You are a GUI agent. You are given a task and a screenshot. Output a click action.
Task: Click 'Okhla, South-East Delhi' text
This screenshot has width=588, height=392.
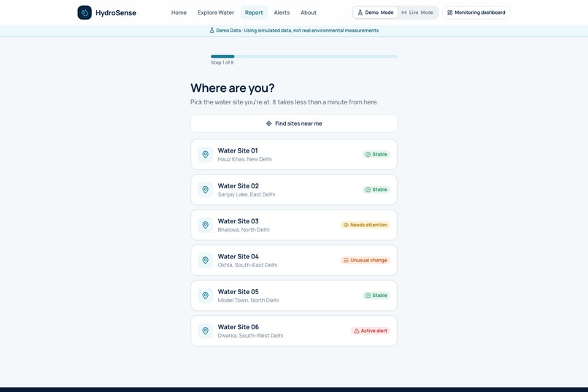[247, 265]
